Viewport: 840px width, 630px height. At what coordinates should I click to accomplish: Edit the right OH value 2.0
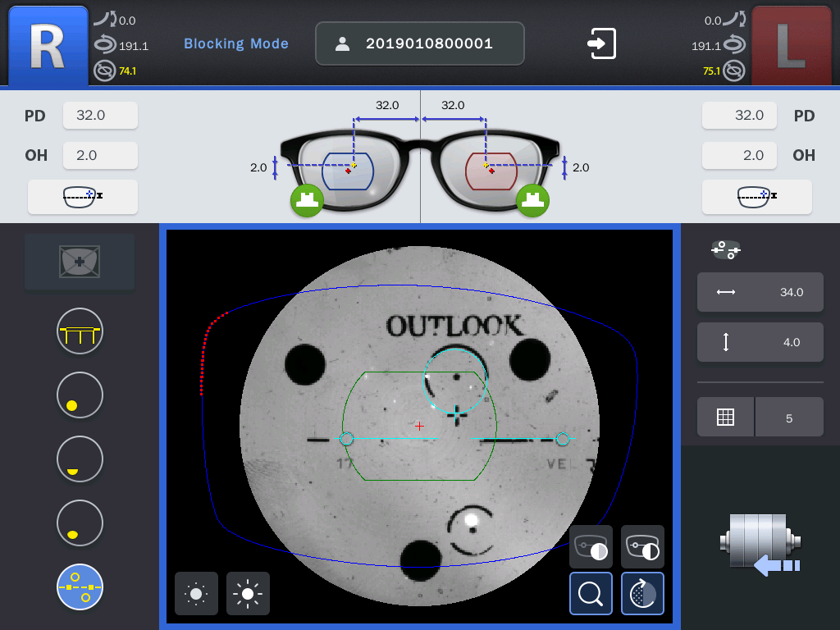[x=100, y=155]
